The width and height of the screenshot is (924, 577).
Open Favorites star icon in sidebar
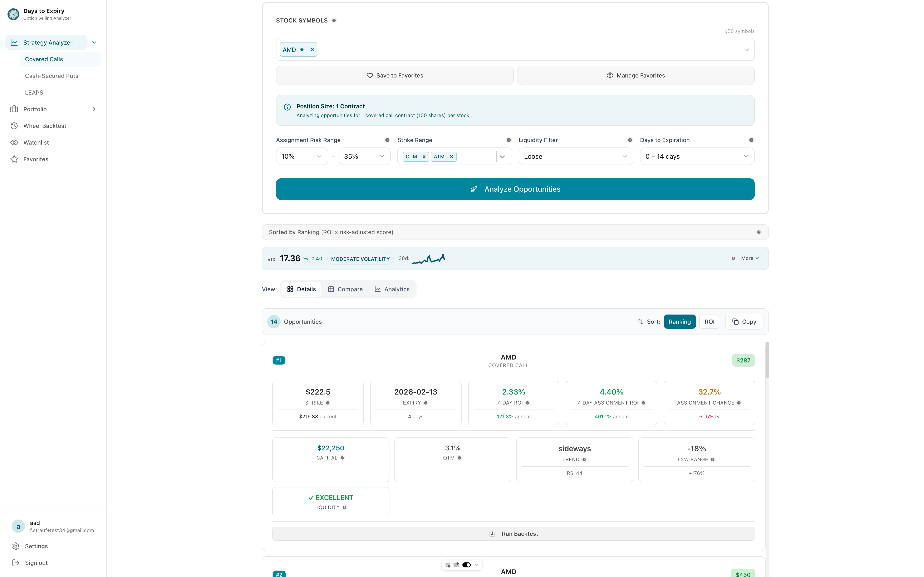(x=14, y=159)
